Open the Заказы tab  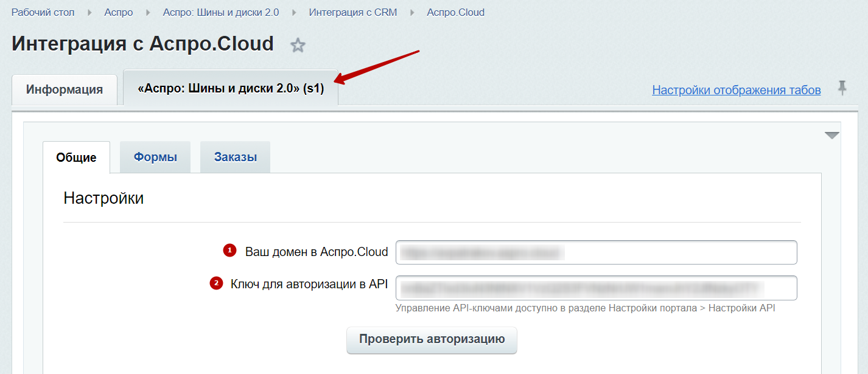click(236, 158)
